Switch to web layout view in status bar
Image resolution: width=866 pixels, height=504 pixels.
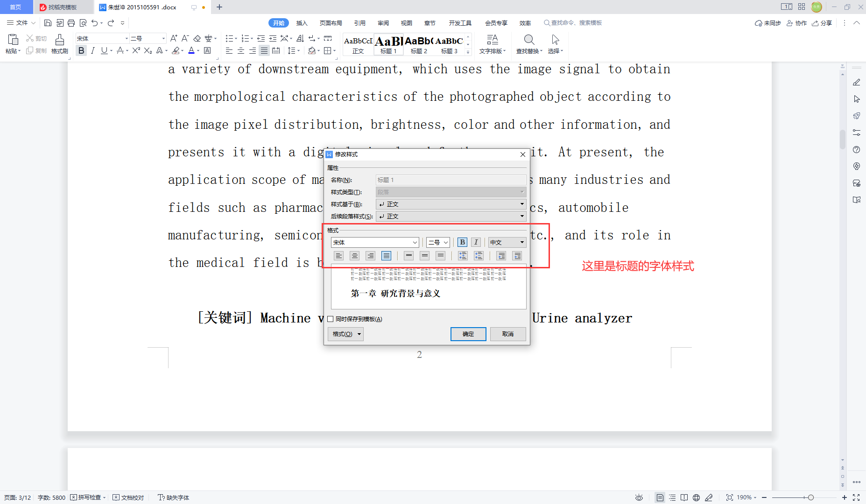tap(696, 497)
